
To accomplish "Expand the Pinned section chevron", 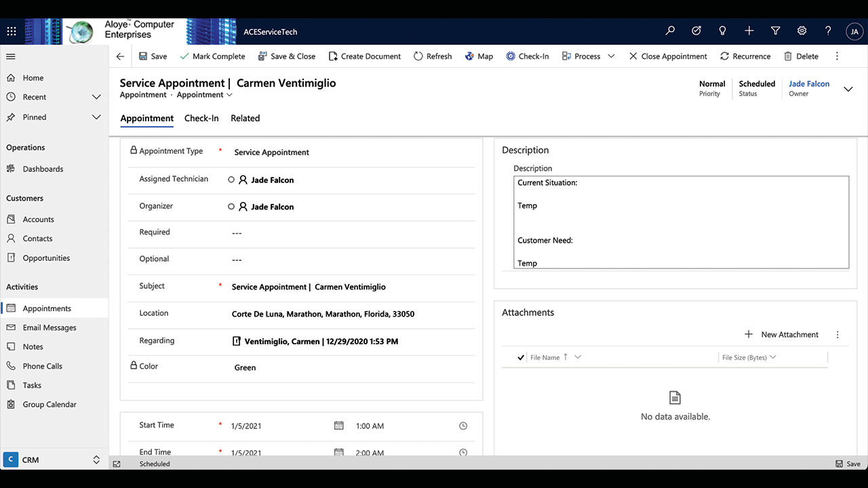I will click(x=96, y=117).
